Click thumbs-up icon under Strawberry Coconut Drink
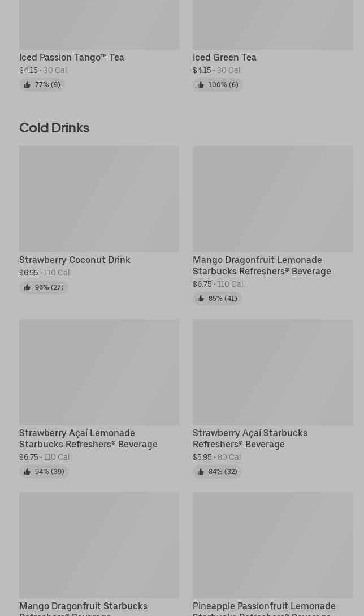This screenshot has height=616, width=364. (x=27, y=287)
